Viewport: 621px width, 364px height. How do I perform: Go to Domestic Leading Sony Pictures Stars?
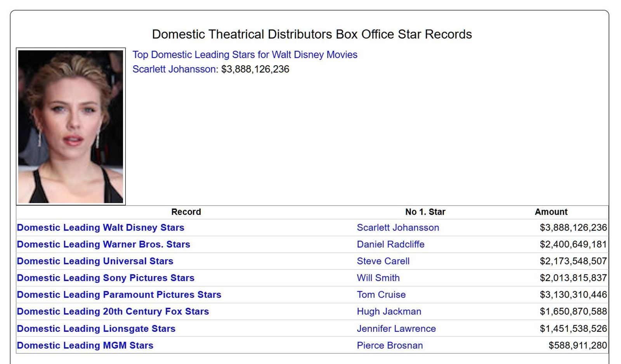(x=106, y=278)
